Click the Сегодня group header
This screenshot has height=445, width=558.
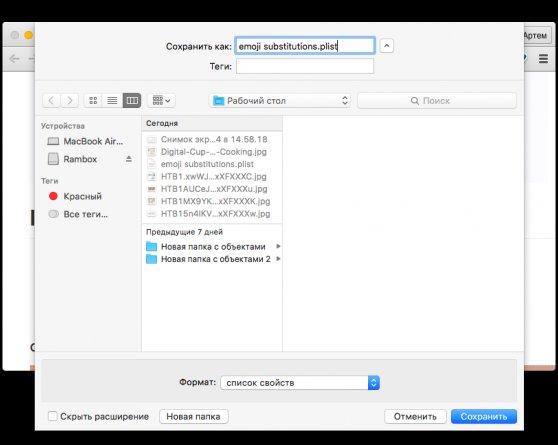[212, 123]
